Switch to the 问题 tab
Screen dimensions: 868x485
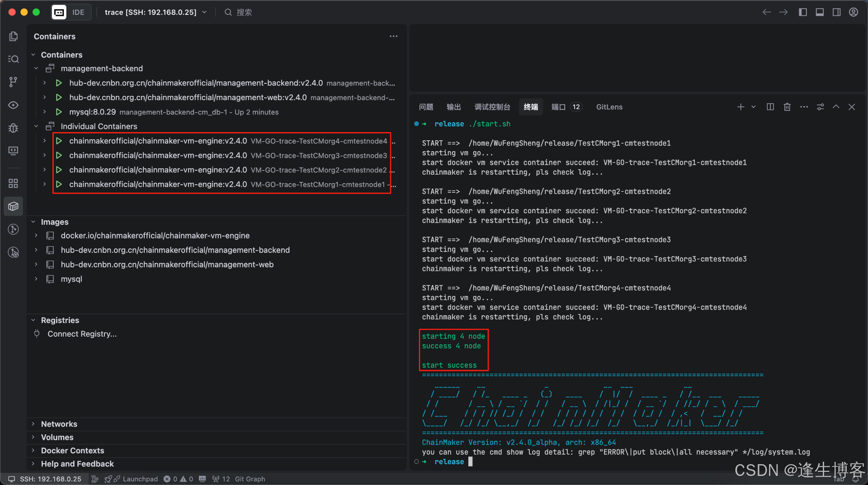426,107
